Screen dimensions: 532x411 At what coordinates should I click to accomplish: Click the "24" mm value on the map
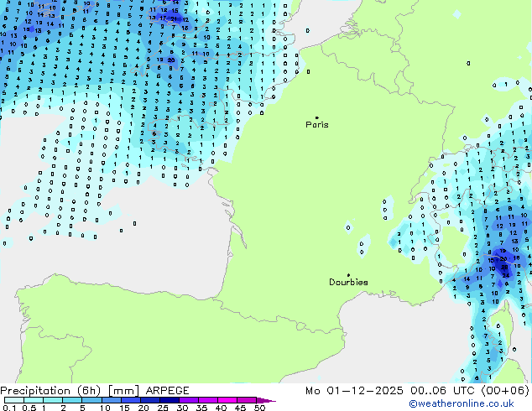(x=506, y=275)
